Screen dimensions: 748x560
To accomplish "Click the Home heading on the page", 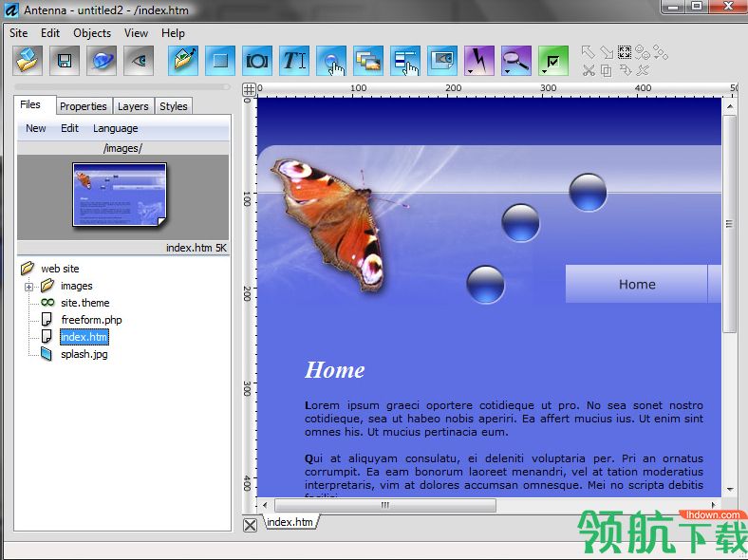I will pyautogui.click(x=335, y=370).
